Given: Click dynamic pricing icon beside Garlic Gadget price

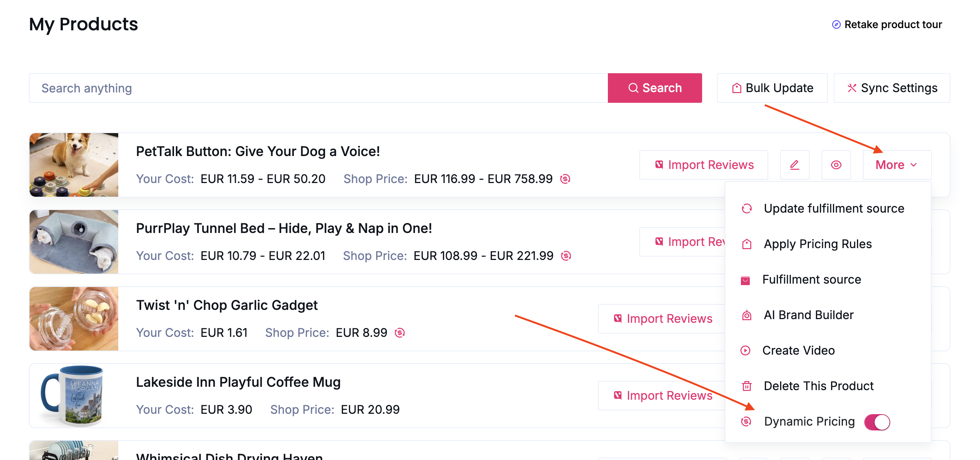Looking at the screenshot, I should (399, 332).
